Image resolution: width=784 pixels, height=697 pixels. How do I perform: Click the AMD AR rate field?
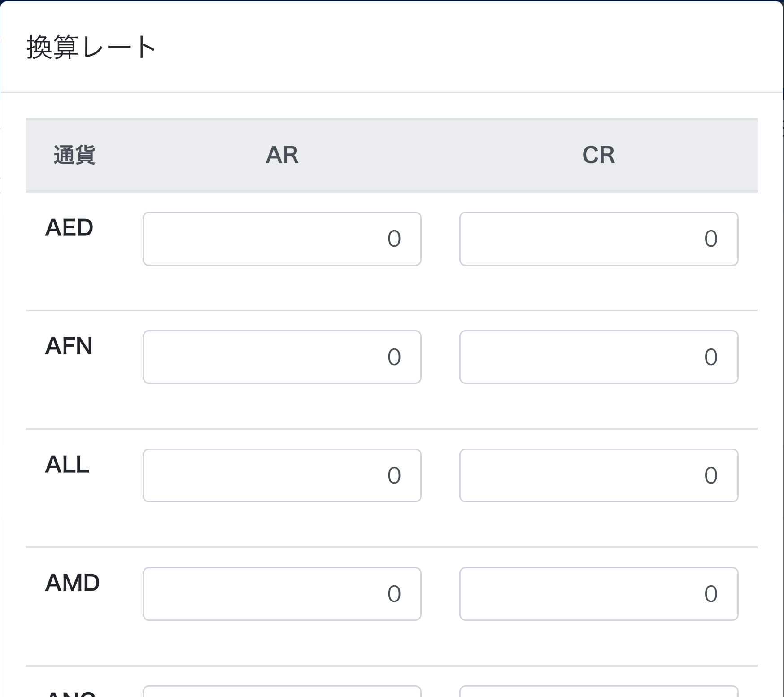[282, 594]
